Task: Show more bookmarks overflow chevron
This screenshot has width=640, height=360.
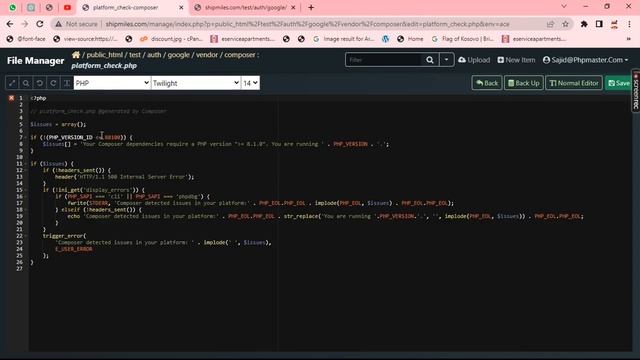Action: click(629, 39)
